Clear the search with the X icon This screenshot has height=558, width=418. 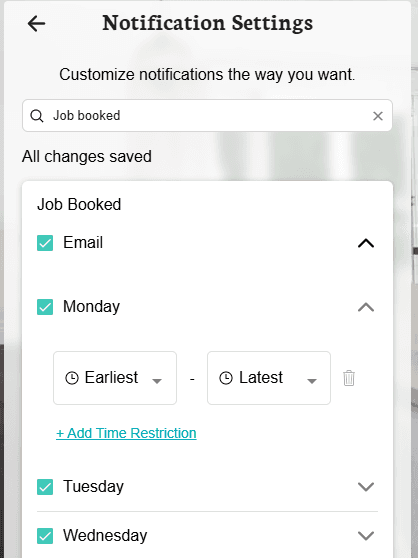378,116
